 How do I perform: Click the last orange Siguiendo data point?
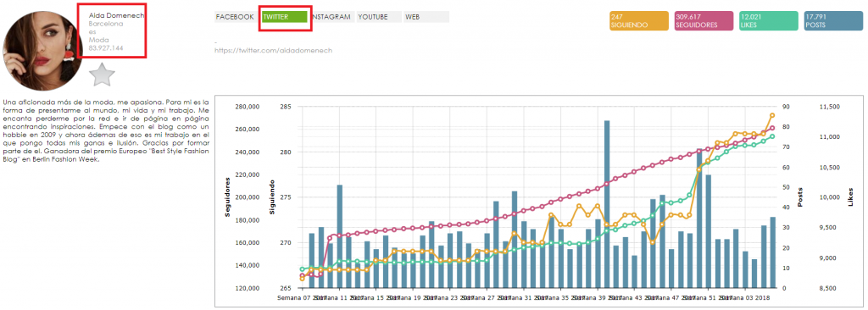point(772,116)
